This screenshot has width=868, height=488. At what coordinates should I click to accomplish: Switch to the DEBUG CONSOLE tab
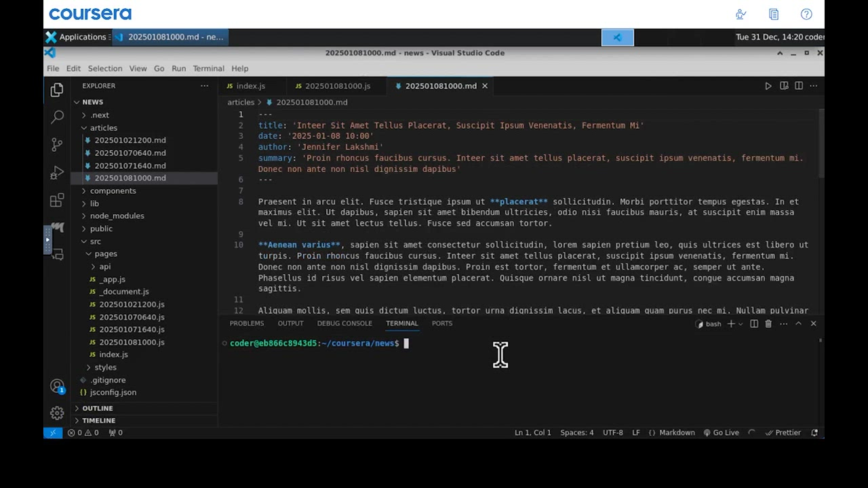pyautogui.click(x=344, y=323)
